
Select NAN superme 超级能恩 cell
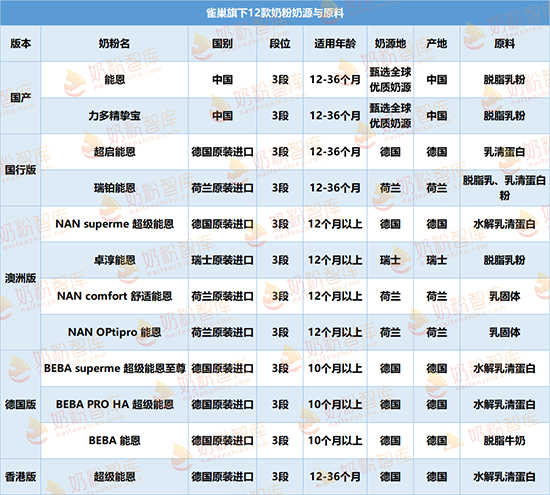point(114,224)
